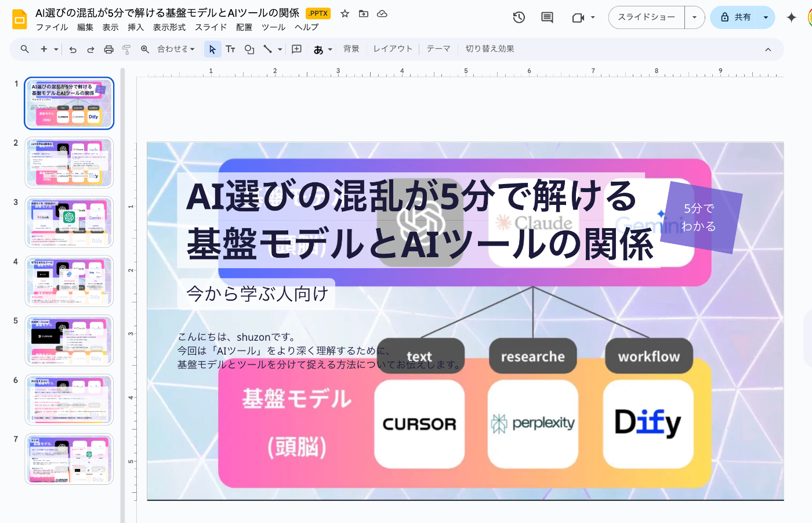Select the perplexity logo on slide
Viewport: 812px width, 523px height.
(x=533, y=424)
